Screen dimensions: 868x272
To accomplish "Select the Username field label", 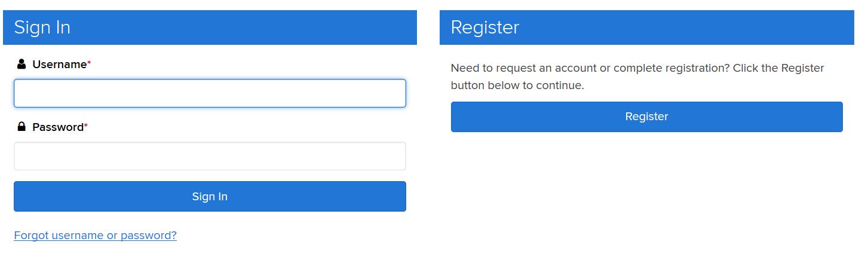I will (x=60, y=64).
